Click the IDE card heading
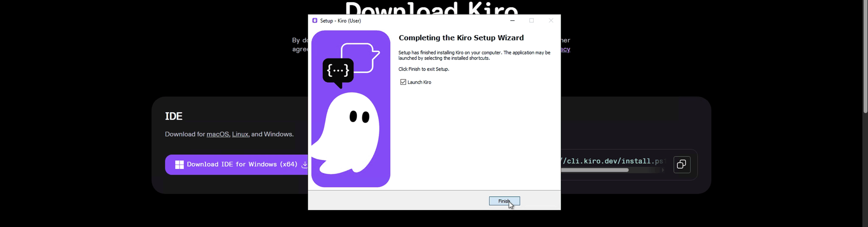This screenshot has width=868, height=227. (174, 116)
